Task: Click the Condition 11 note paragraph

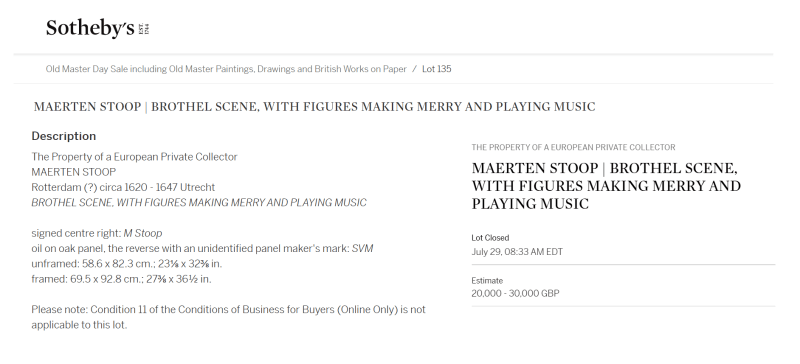Action: [228, 317]
